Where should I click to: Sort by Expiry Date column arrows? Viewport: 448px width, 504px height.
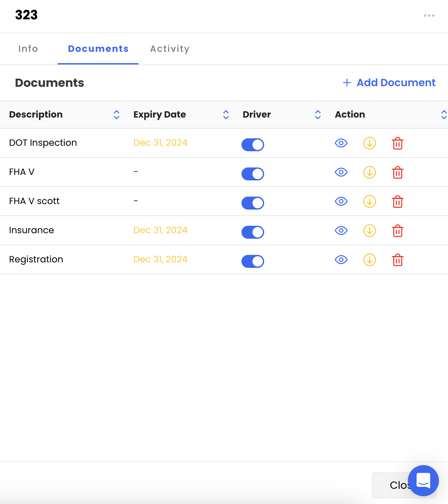point(226,115)
